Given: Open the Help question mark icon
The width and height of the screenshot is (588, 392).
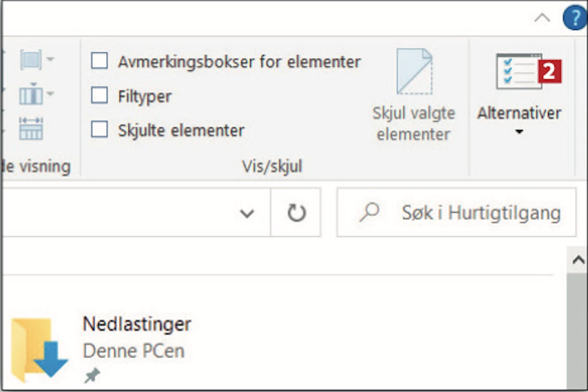Looking at the screenshot, I should pyautogui.click(x=574, y=18).
